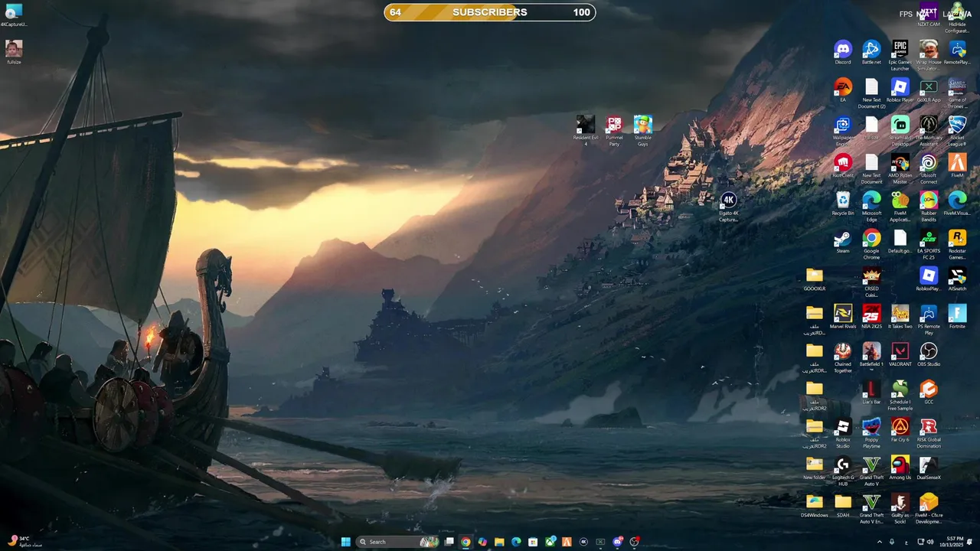The width and height of the screenshot is (980, 551).
Task: Select the Google Chrome desktop shortcut
Action: coord(871,244)
